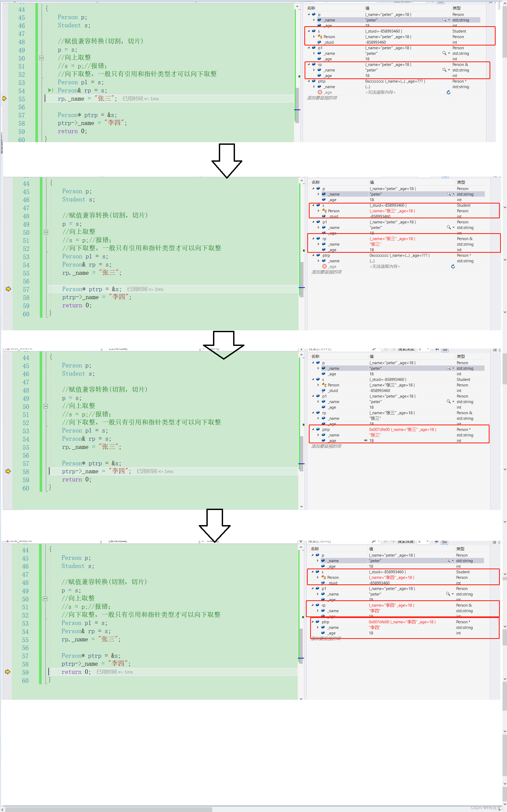Click 添加要监视的项 field in the third watch window
Viewport: 507px width, 812px height.
[x=326, y=446]
